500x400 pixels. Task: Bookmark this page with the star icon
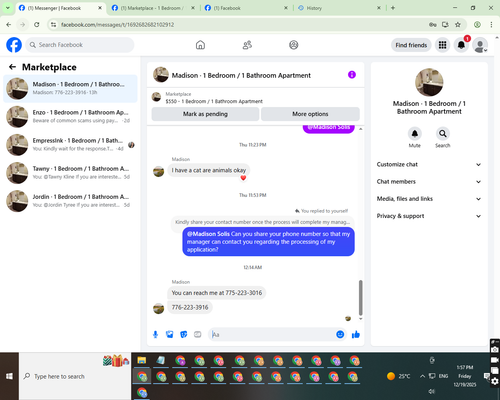(458, 25)
